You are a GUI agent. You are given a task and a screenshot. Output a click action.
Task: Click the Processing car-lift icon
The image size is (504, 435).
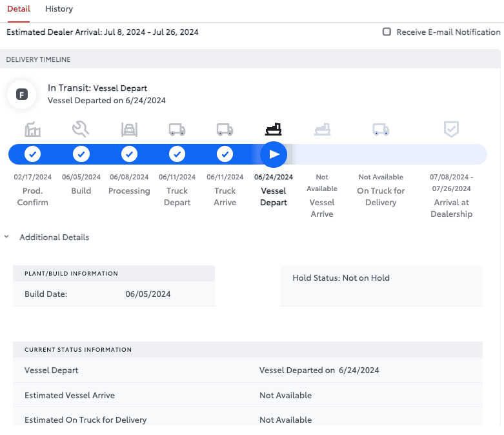click(x=129, y=130)
